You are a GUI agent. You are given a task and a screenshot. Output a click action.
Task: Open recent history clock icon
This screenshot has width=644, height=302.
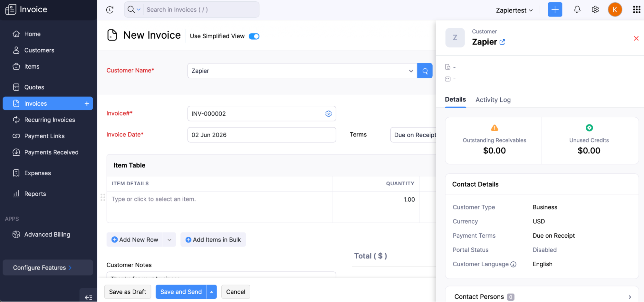coord(110,10)
